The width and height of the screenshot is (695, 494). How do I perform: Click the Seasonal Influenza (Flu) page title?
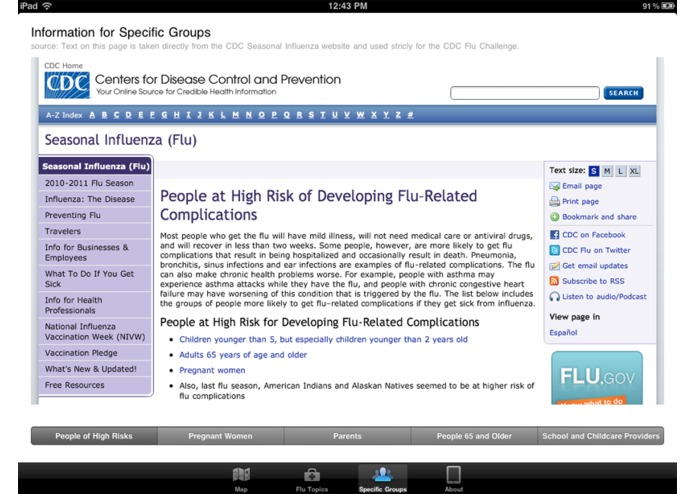[121, 140]
